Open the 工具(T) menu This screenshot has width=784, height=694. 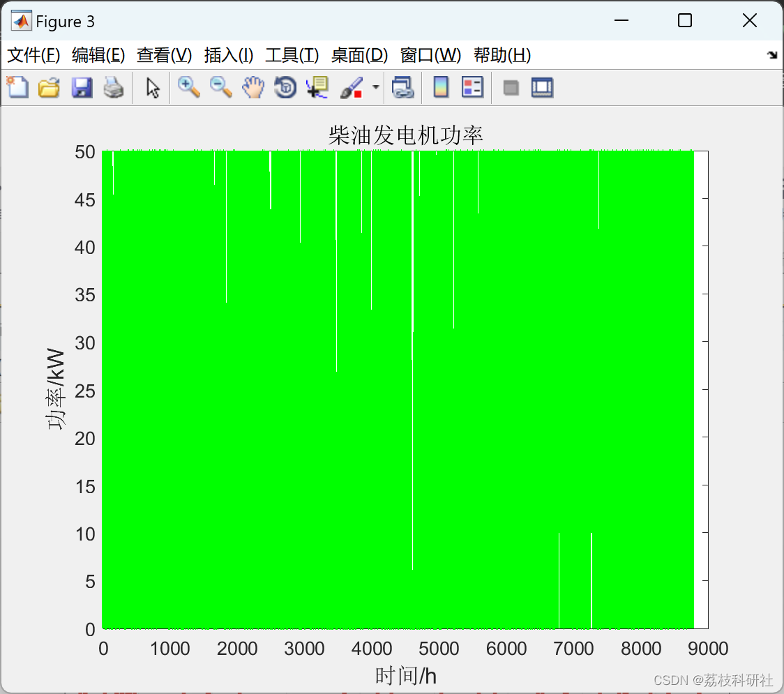[292, 55]
